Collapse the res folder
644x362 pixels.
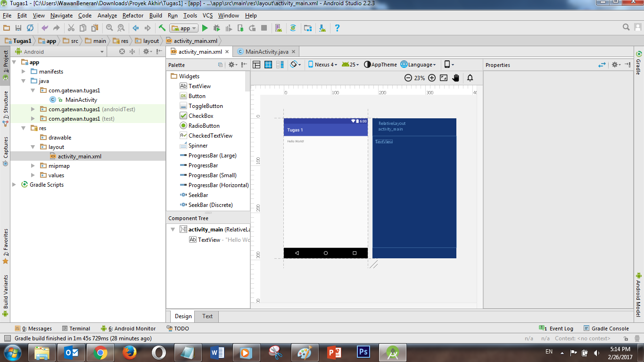(x=24, y=128)
